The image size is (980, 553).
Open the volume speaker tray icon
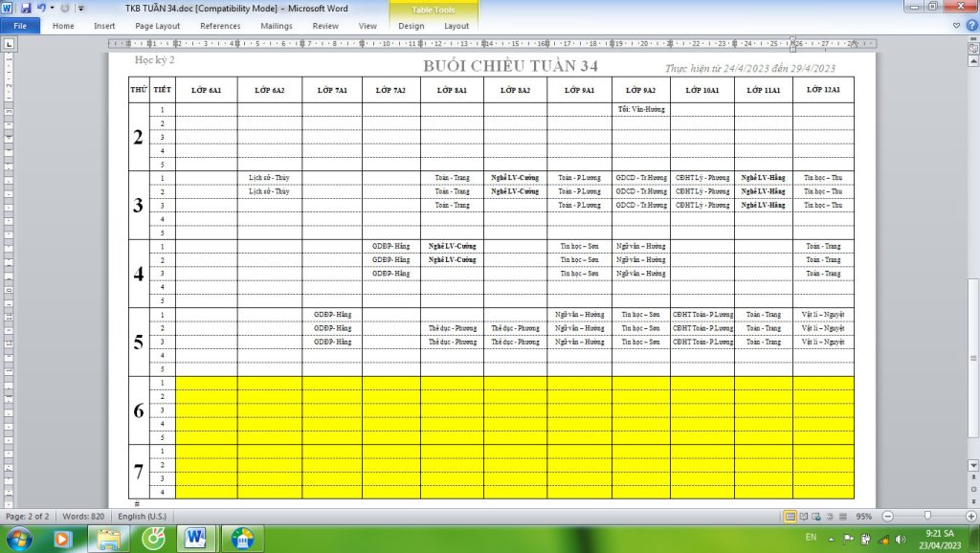(901, 539)
